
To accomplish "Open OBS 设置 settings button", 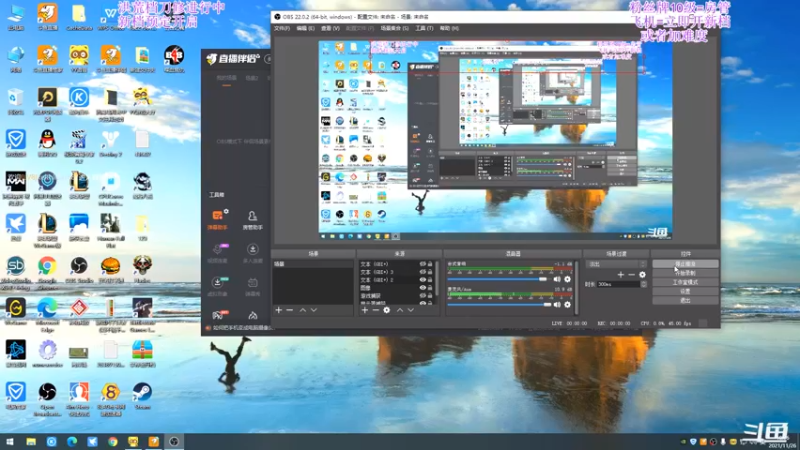I will coord(685,291).
